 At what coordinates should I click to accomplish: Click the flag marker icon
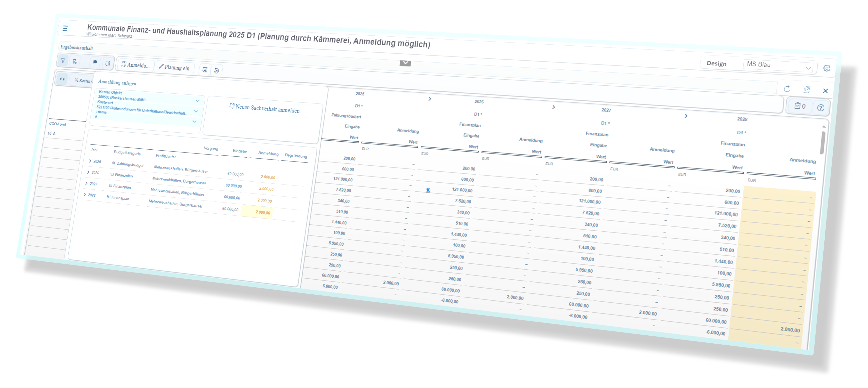(x=95, y=62)
